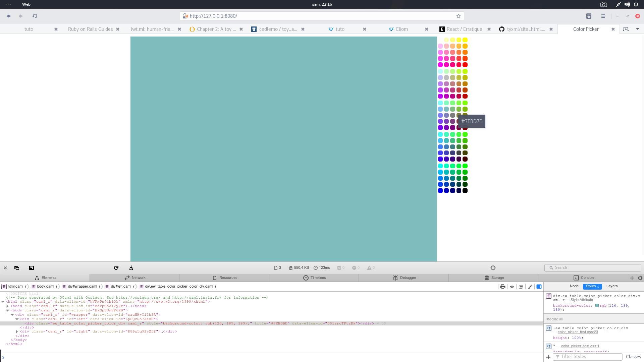Reload the page from the inspector toolbar

[x=116, y=268]
